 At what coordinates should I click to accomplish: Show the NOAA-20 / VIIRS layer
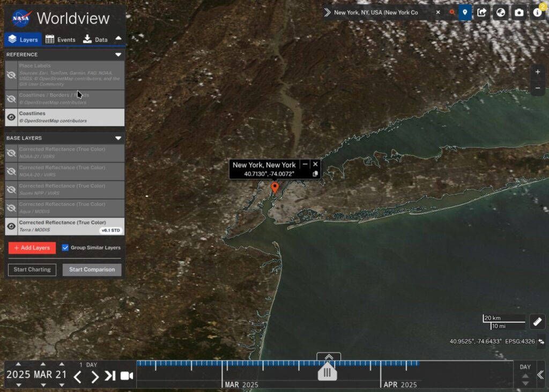(11, 171)
